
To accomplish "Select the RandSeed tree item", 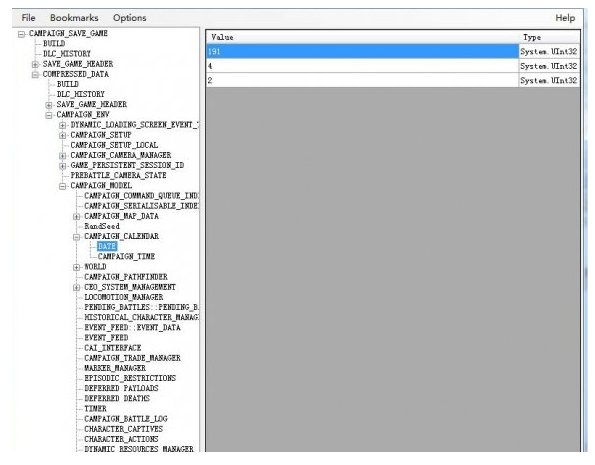I will pyautogui.click(x=102, y=226).
